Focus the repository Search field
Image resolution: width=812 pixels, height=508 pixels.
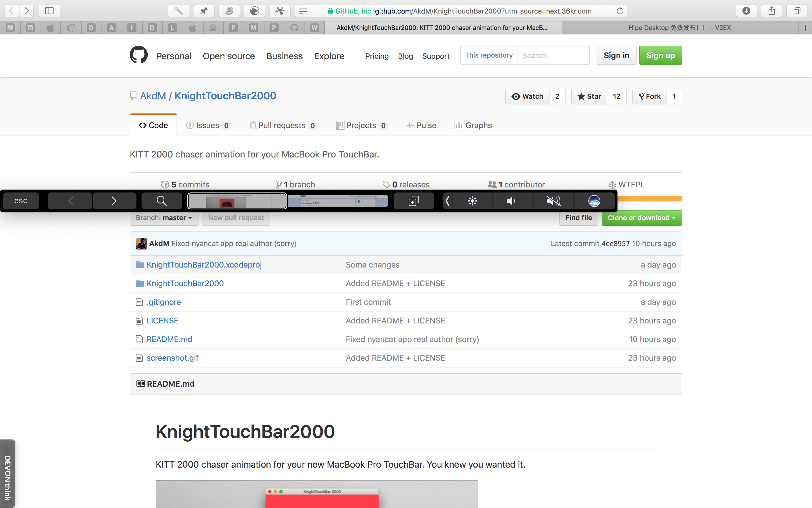553,55
